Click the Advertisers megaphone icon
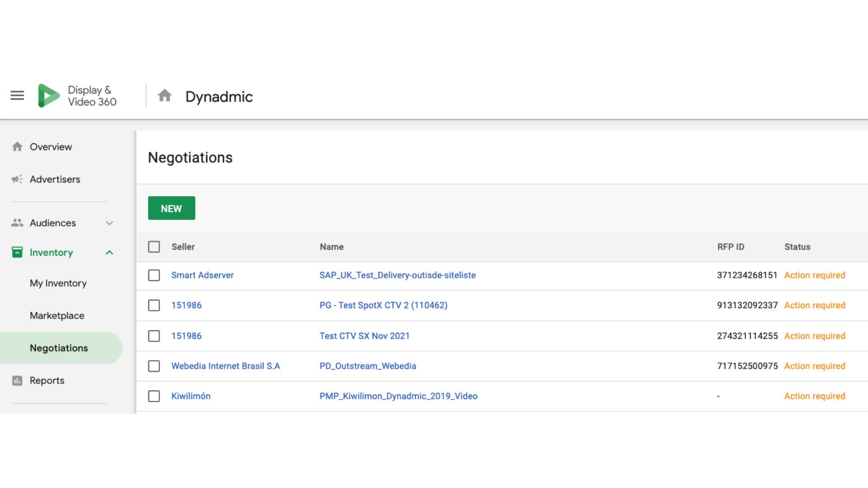Screen dimensions: 868x488 17,179
